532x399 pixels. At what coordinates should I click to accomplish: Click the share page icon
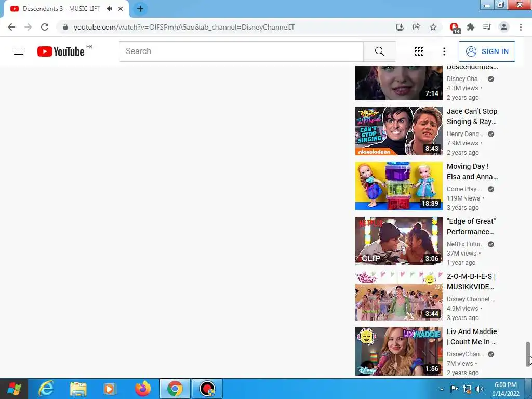click(x=417, y=27)
